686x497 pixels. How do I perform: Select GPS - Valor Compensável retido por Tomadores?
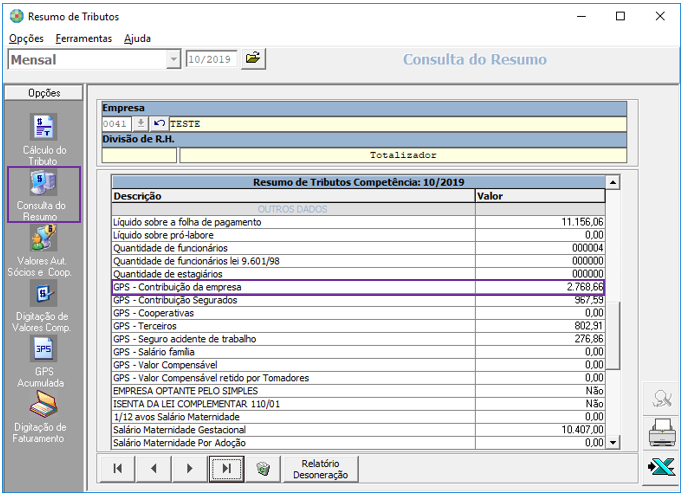tap(358, 378)
